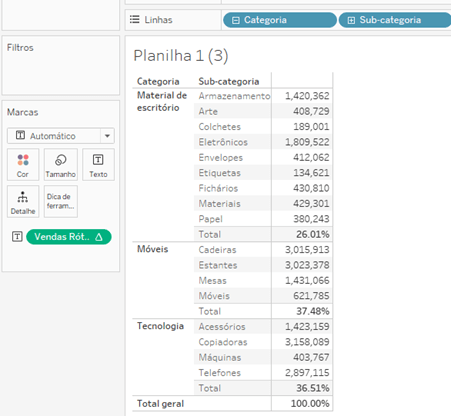
Task: Select the Categoria column header
Action: coord(158,81)
